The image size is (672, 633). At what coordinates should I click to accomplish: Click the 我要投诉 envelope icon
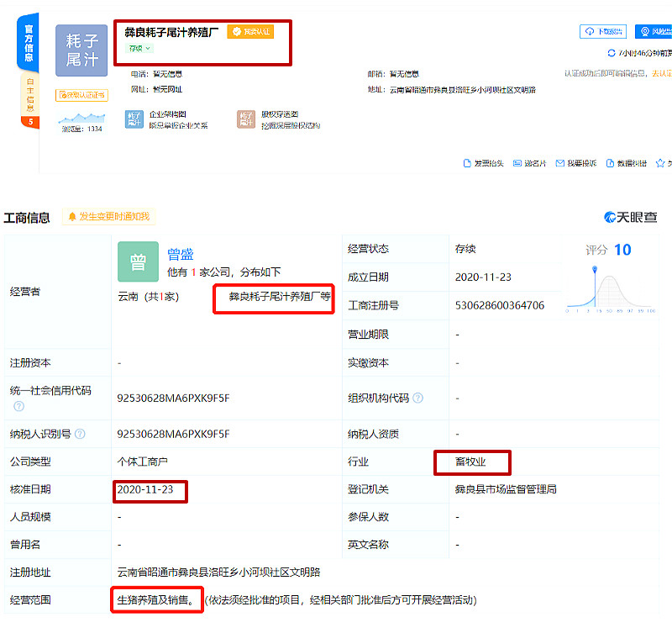(x=559, y=163)
